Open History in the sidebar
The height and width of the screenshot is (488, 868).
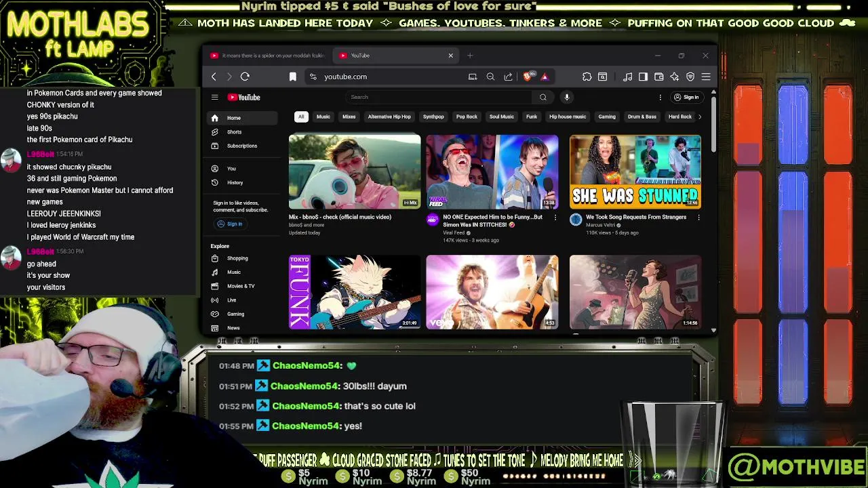242,182
